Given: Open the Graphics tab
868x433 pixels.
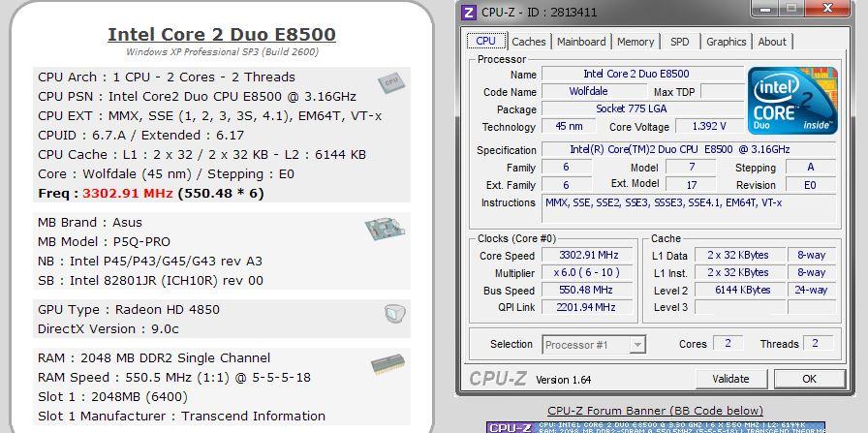Looking at the screenshot, I should (x=727, y=42).
